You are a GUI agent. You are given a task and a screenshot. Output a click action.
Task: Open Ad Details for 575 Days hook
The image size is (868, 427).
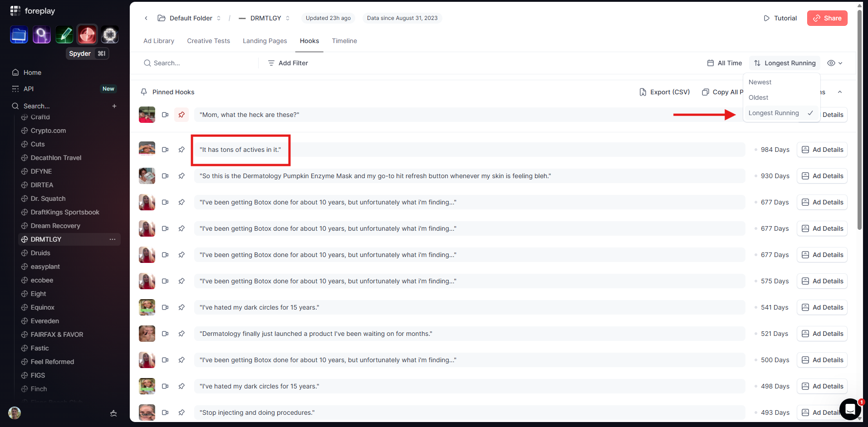(x=822, y=281)
